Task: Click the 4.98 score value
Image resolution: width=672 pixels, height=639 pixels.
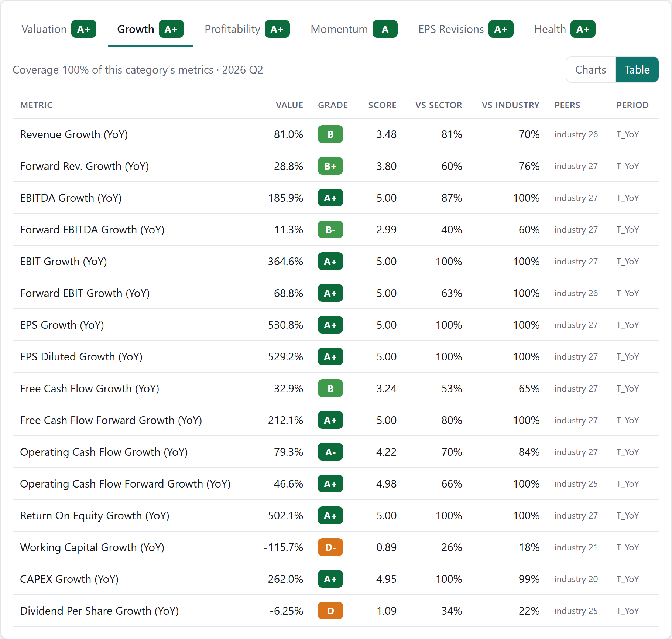Action: (386, 484)
